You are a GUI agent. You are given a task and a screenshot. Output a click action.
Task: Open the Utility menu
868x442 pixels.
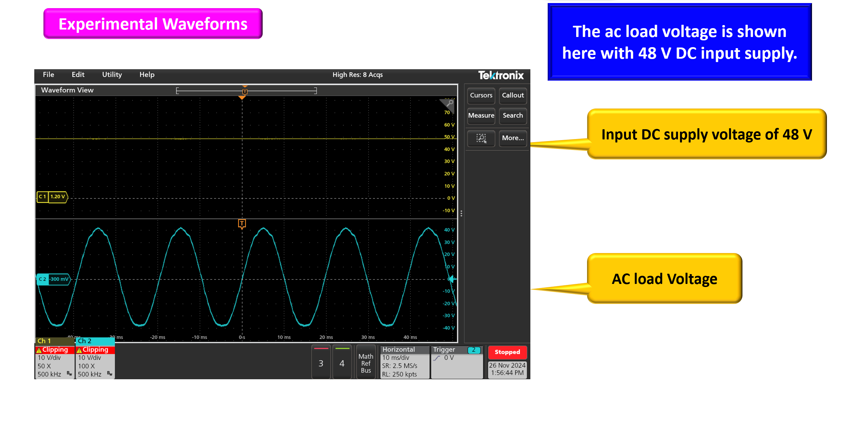pos(112,75)
